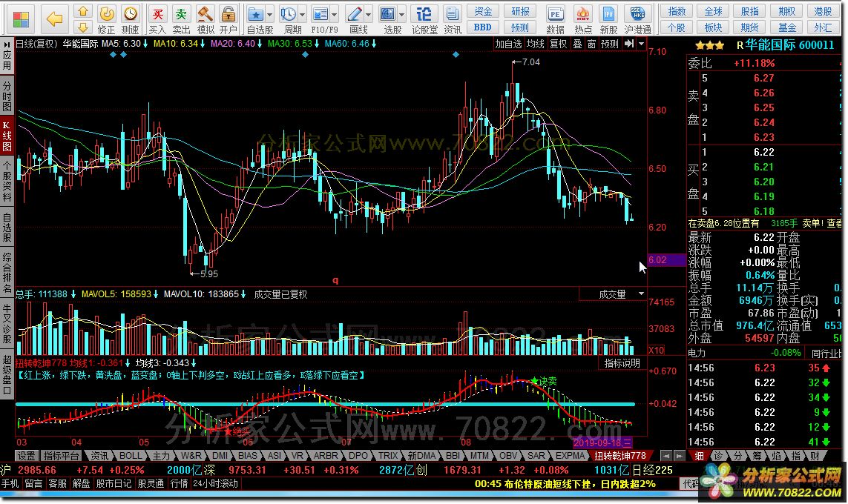
Task: Open the 个股资料 sidebar tab
Action: (7, 182)
